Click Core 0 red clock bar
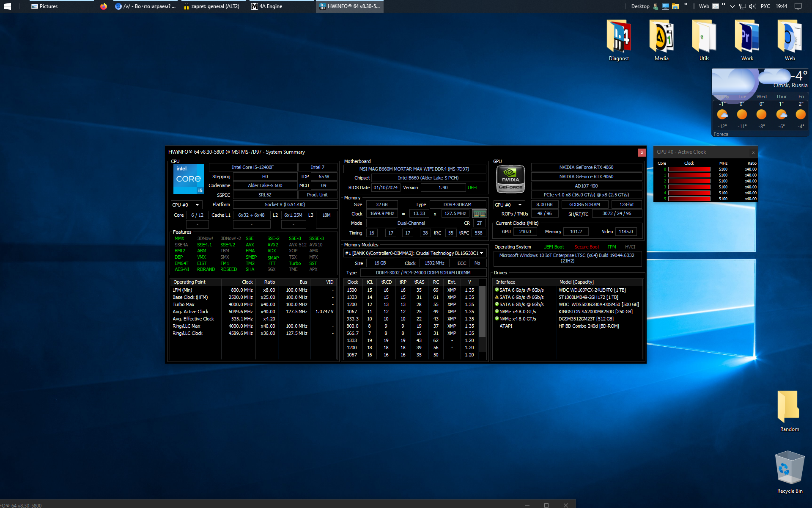812x508 pixels. click(689, 169)
